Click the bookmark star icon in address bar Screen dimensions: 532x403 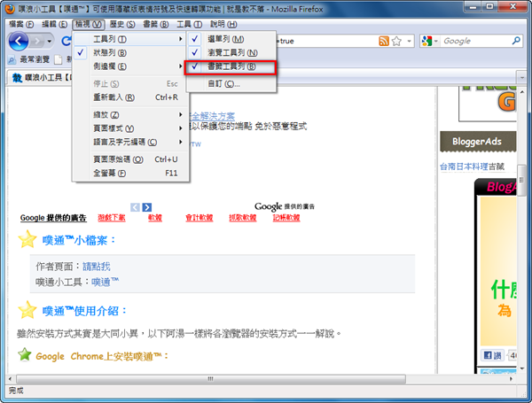[396, 42]
